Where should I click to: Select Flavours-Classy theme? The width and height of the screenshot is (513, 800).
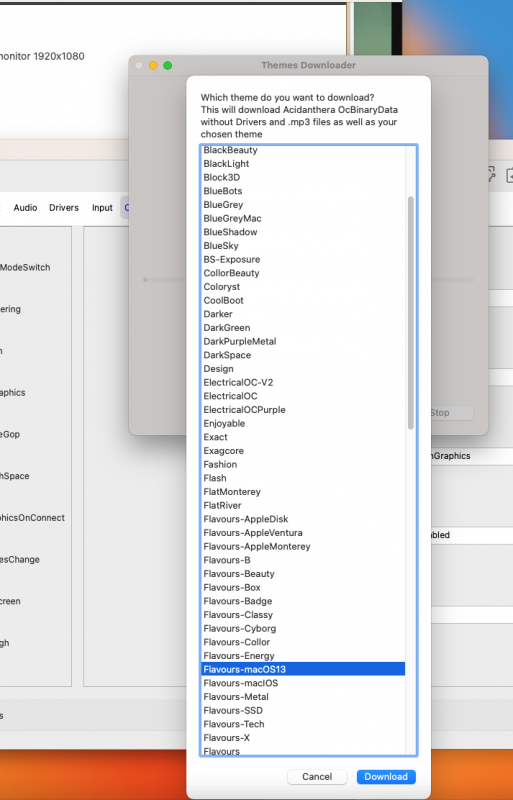[303, 615]
